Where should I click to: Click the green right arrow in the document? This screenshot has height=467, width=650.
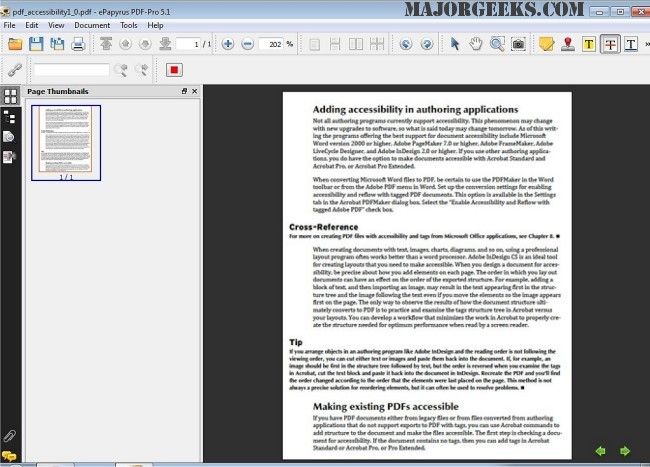point(625,451)
